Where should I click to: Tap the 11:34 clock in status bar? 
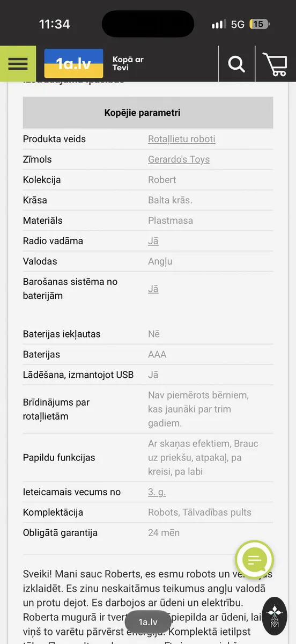point(54,24)
